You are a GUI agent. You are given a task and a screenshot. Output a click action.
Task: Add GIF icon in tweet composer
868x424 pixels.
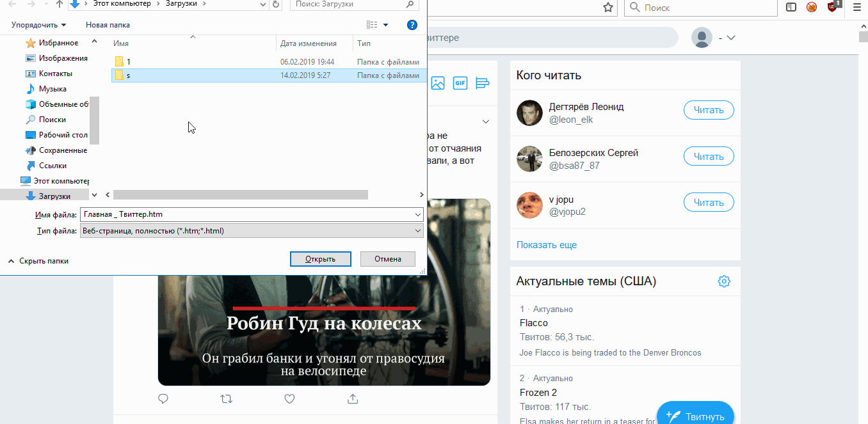(460, 83)
